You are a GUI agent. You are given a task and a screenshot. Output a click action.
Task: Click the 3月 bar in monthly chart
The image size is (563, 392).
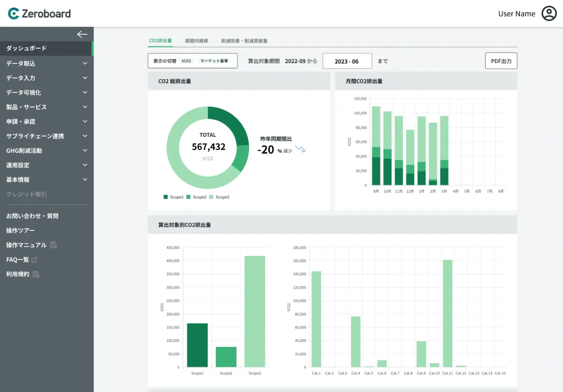[x=444, y=151]
